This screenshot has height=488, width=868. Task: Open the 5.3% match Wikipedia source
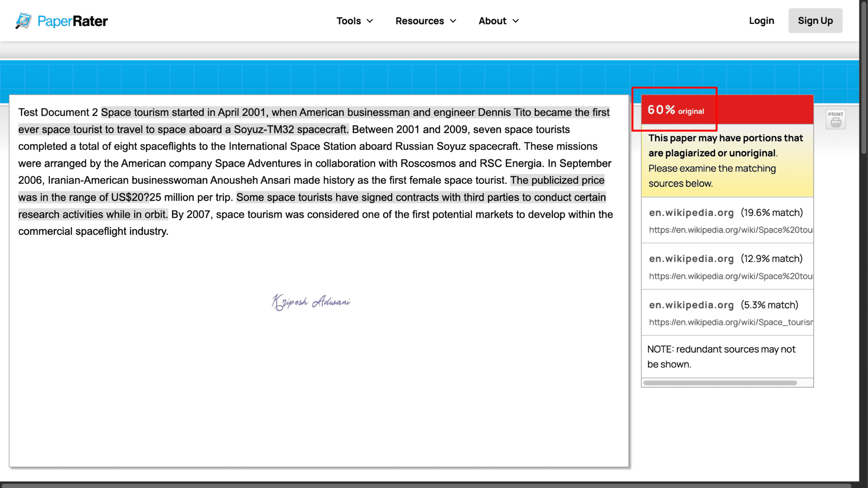[691, 305]
